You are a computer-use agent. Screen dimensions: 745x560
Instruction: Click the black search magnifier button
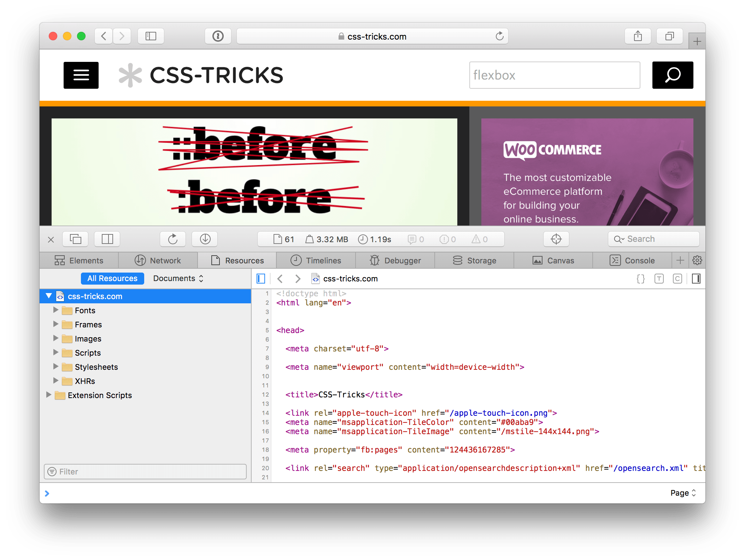672,75
